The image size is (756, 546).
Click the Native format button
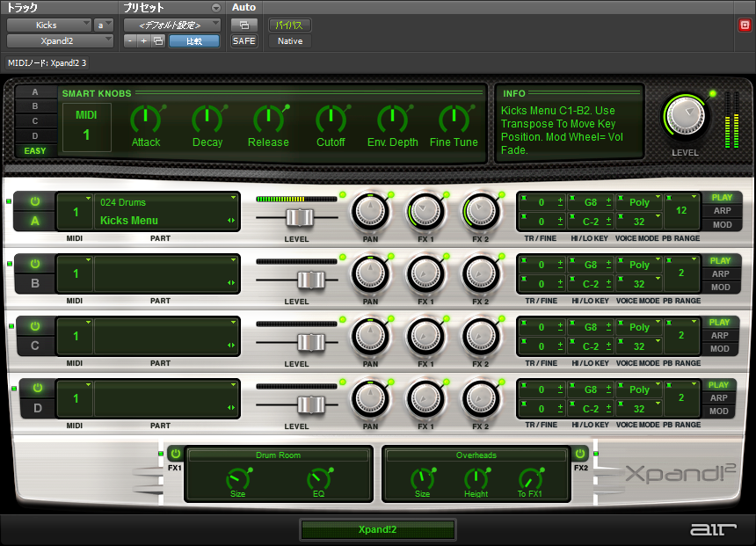point(290,41)
